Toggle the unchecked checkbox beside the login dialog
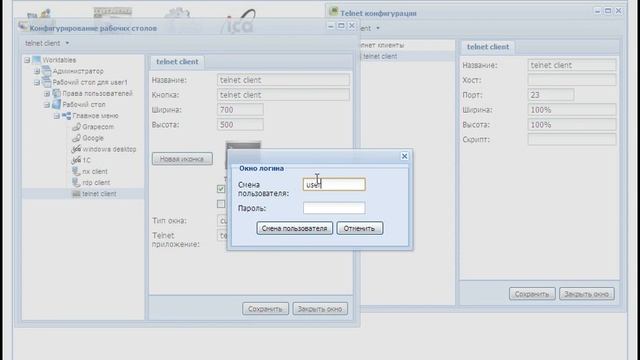 [221, 204]
